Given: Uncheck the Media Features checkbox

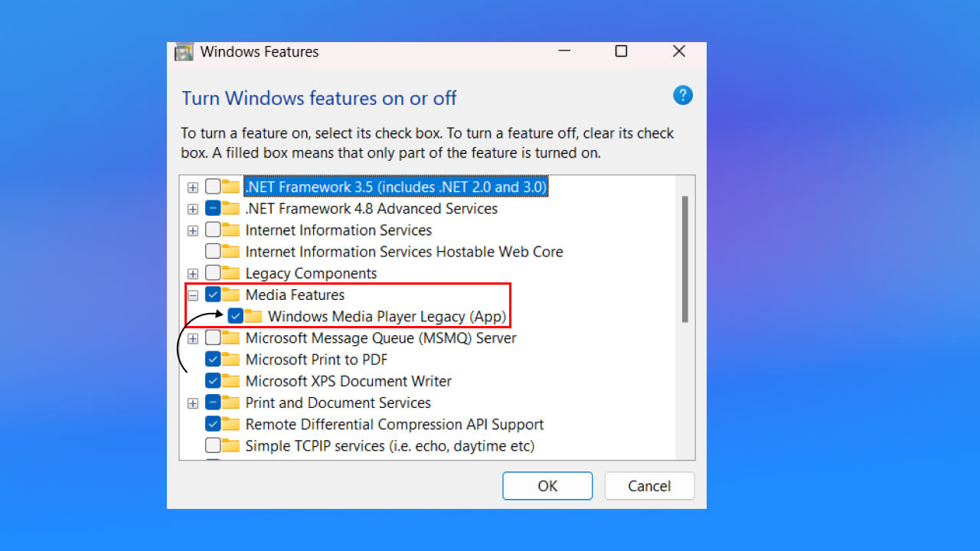Looking at the screenshot, I should pyautogui.click(x=213, y=295).
